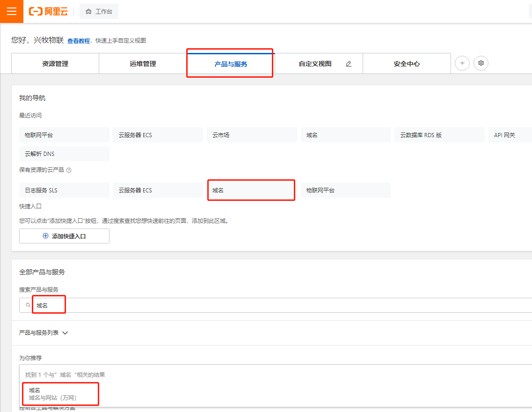The image size is (532, 412).
Task: Click the pencil edit icon on 自定义视图
Action: pyautogui.click(x=349, y=64)
